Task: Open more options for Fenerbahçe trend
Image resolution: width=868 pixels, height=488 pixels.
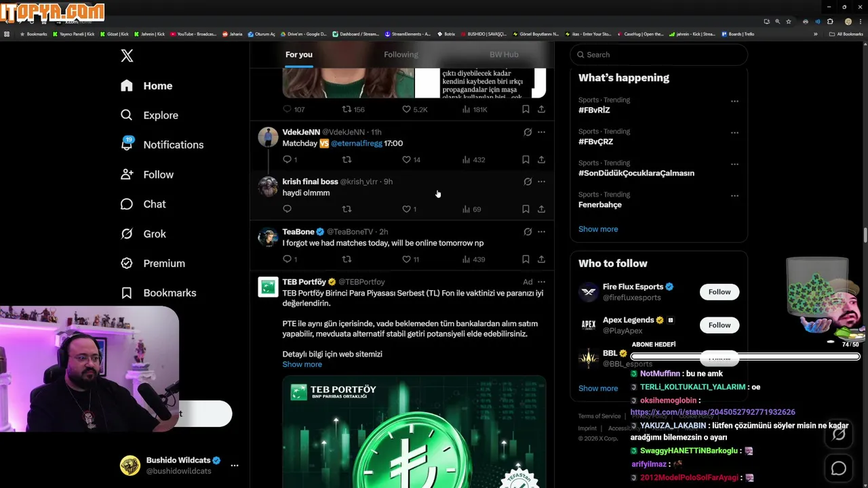Action: point(734,196)
